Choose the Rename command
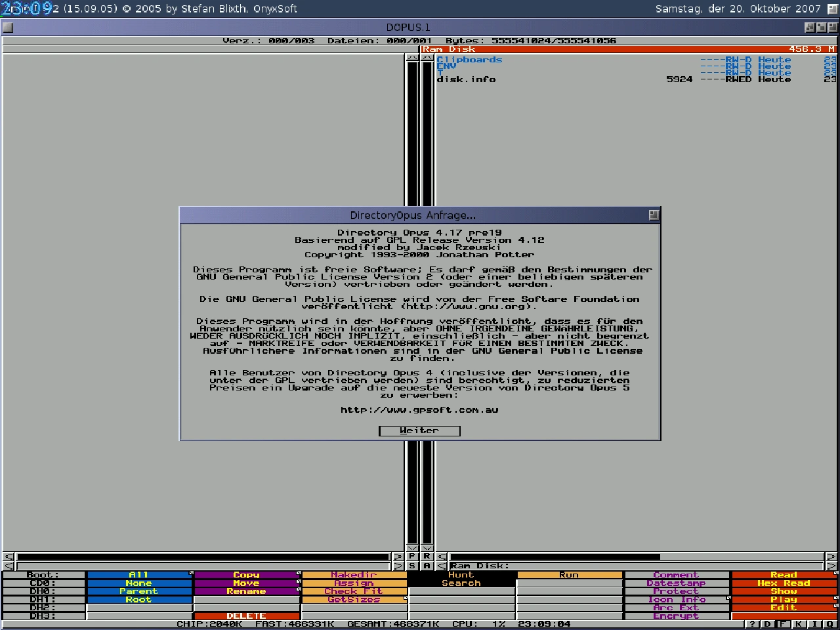 (247, 591)
